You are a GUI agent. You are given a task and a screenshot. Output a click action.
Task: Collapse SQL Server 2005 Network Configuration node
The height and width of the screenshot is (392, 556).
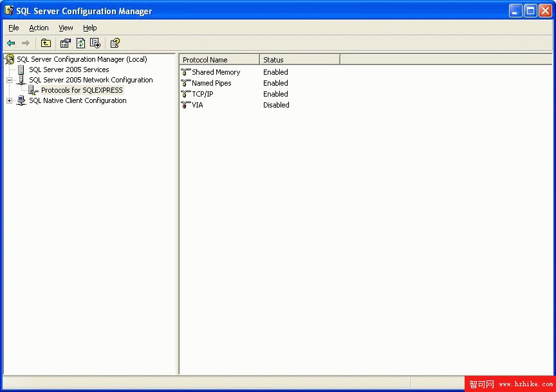[x=10, y=80]
